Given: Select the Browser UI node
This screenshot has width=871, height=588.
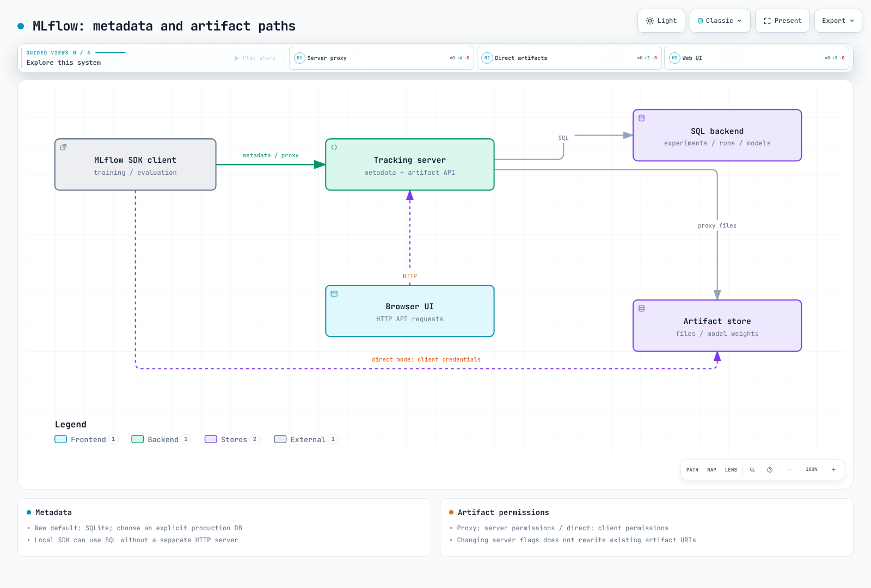Looking at the screenshot, I should tap(410, 311).
